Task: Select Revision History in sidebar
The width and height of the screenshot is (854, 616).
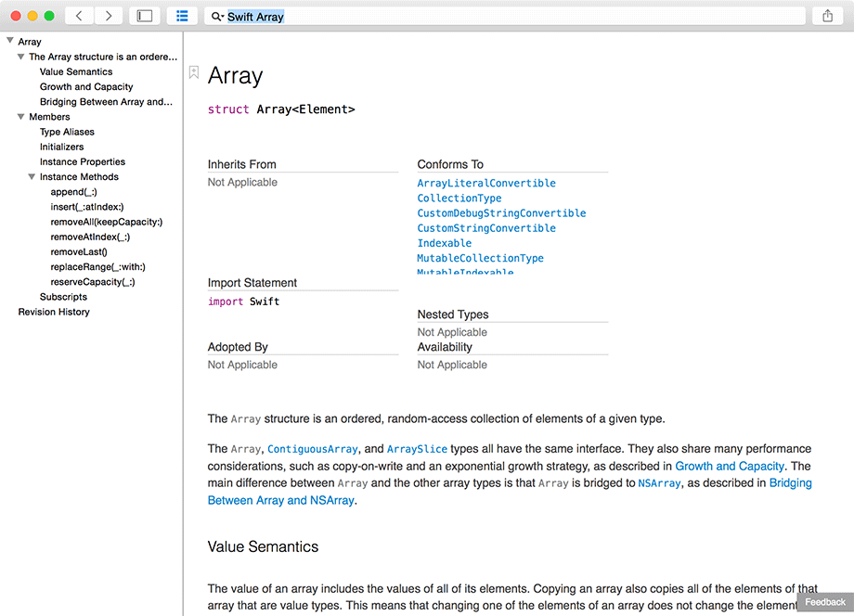Action: pos(54,312)
